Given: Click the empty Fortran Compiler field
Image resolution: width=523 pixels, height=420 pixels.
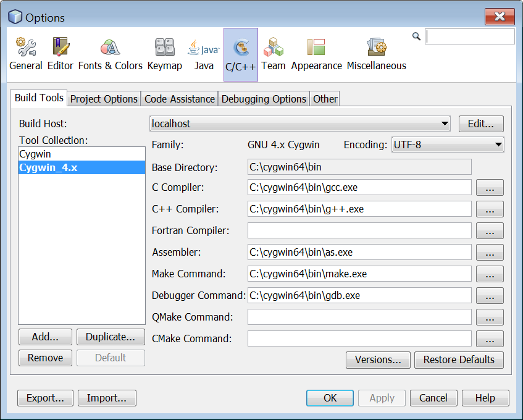Looking at the screenshot, I should click(359, 230).
